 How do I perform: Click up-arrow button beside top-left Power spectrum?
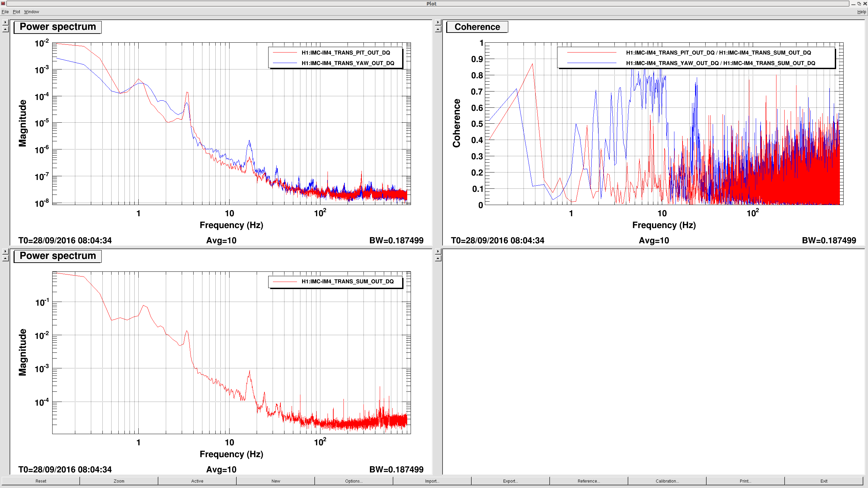5,29
